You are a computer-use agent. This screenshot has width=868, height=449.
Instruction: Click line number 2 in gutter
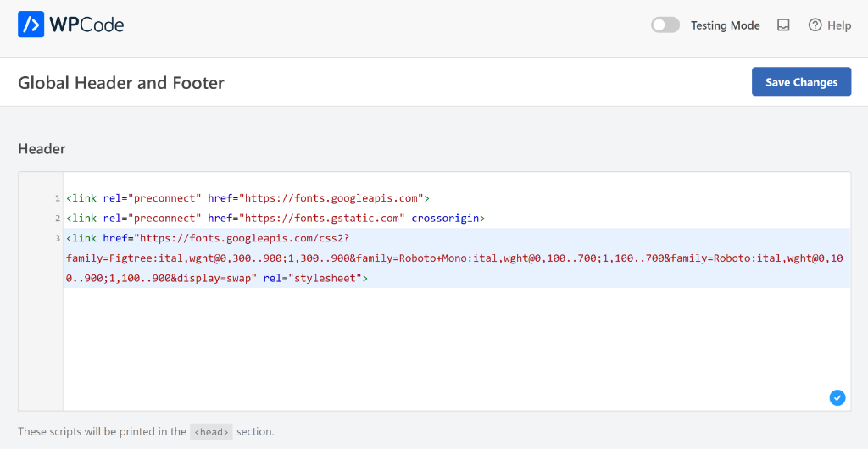coord(57,218)
